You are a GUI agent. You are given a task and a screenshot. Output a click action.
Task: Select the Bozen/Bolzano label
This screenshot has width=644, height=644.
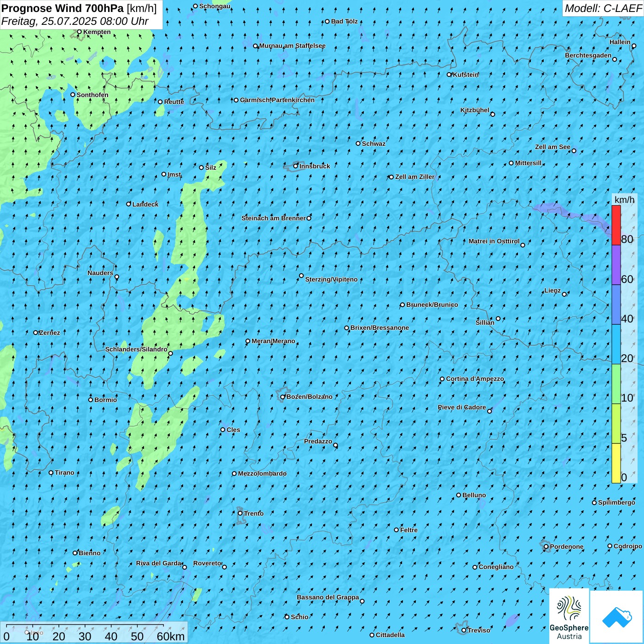[x=309, y=397]
